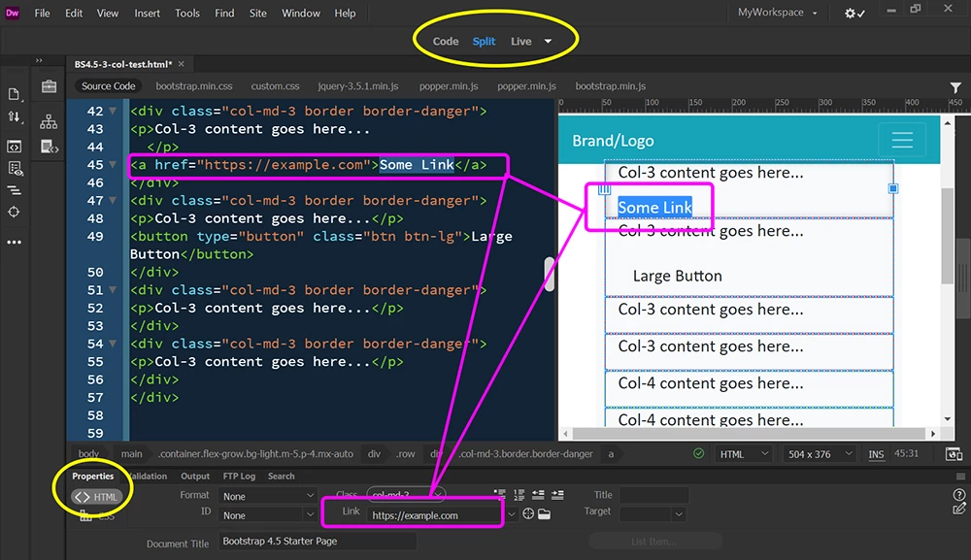Open the Target dropdown in Properties

click(653, 513)
